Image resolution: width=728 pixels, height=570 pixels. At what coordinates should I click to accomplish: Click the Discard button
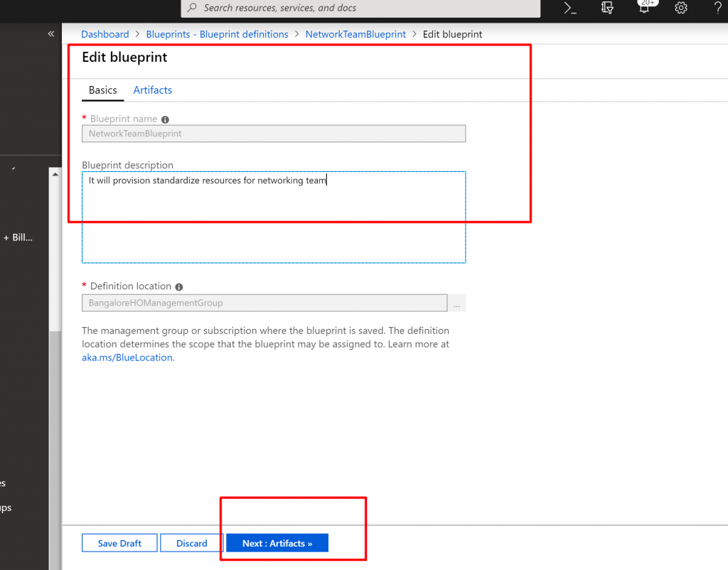[192, 543]
